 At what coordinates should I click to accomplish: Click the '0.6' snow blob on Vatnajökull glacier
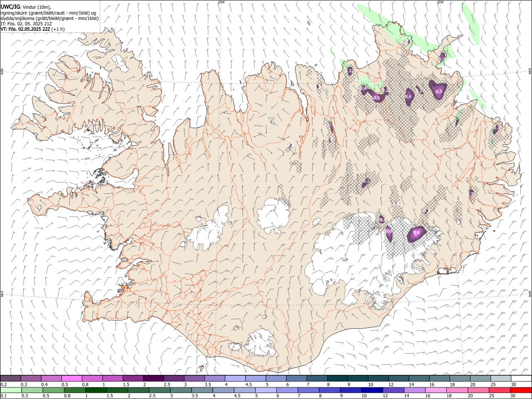[x=416, y=234]
